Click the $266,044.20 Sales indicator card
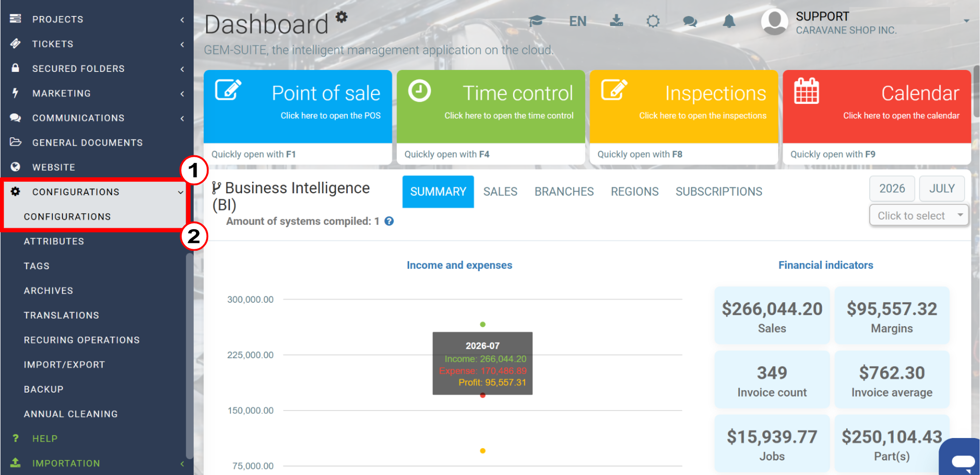The image size is (980, 475). pos(772,315)
